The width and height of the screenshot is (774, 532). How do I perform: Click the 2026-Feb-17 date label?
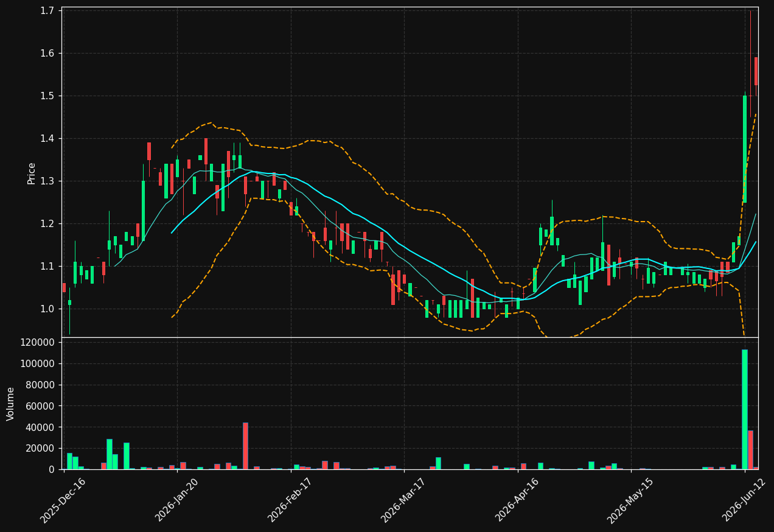coord(290,500)
